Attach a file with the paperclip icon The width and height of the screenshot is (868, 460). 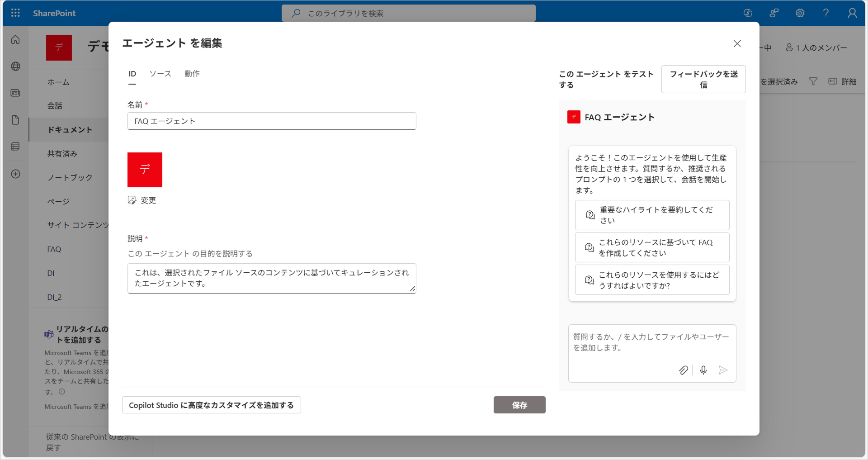[684, 370]
